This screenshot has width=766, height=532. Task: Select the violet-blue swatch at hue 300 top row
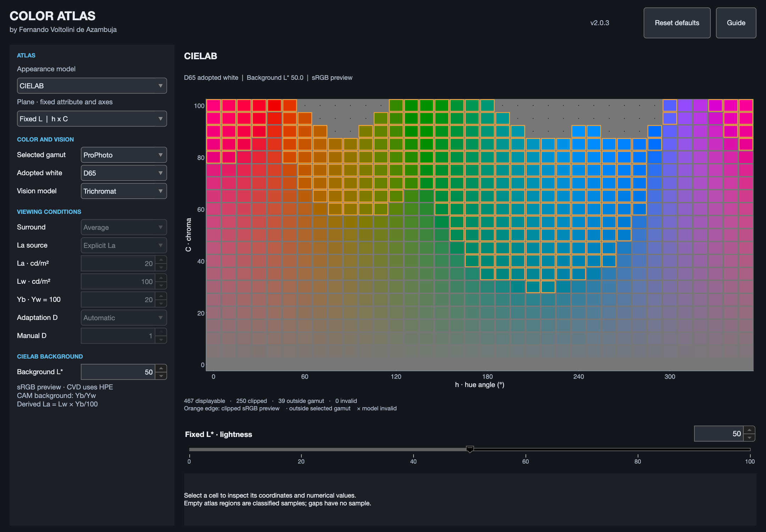[x=670, y=106]
